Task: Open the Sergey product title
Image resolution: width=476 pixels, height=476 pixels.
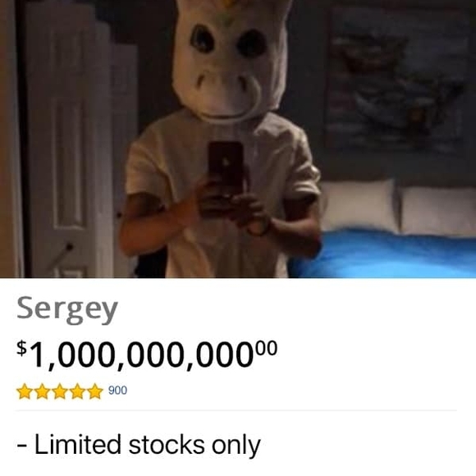Action: [x=67, y=310]
